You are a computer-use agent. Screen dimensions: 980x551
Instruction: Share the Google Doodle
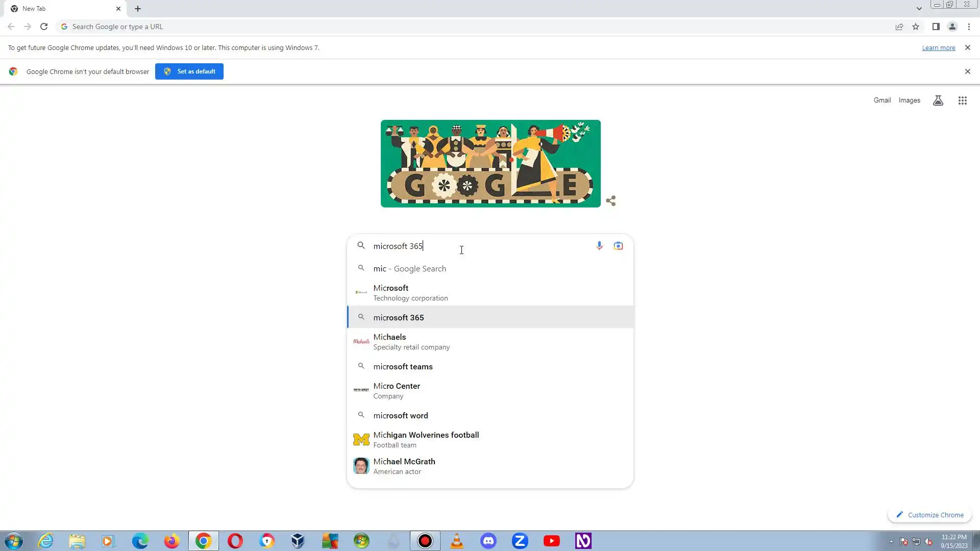pos(610,201)
